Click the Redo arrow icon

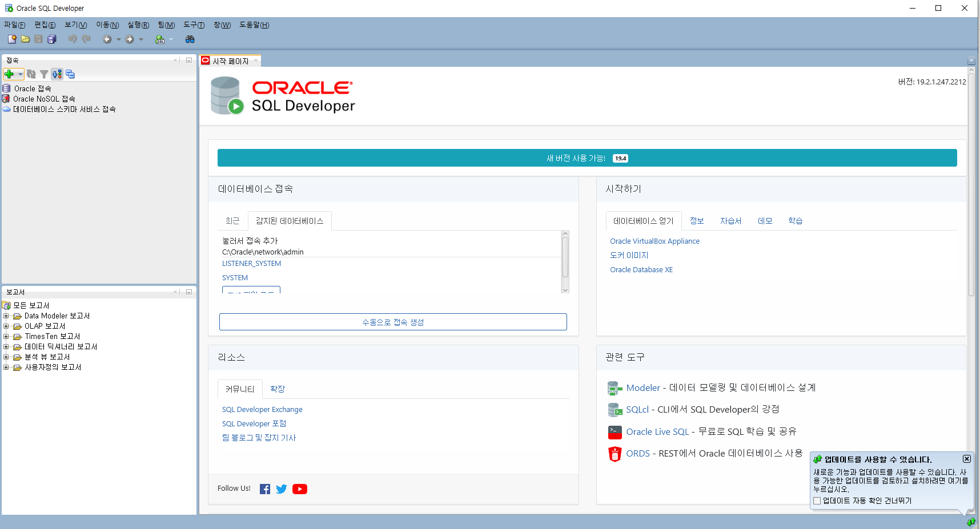point(86,39)
